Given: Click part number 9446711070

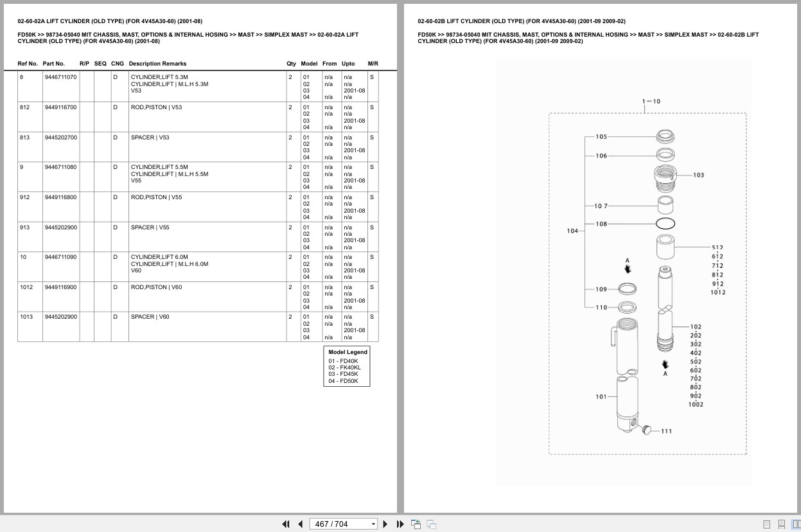Looking at the screenshot, I should pyautogui.click(x=60, y=77).
